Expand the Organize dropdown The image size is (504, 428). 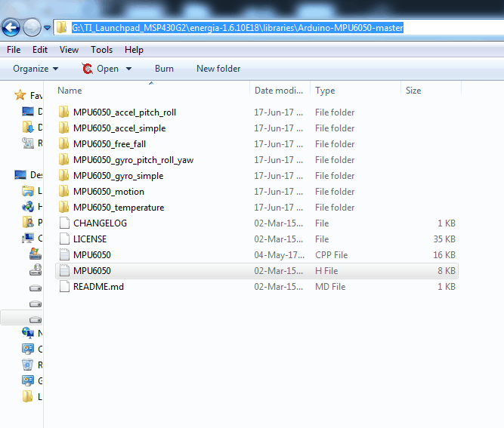(36, 69)
